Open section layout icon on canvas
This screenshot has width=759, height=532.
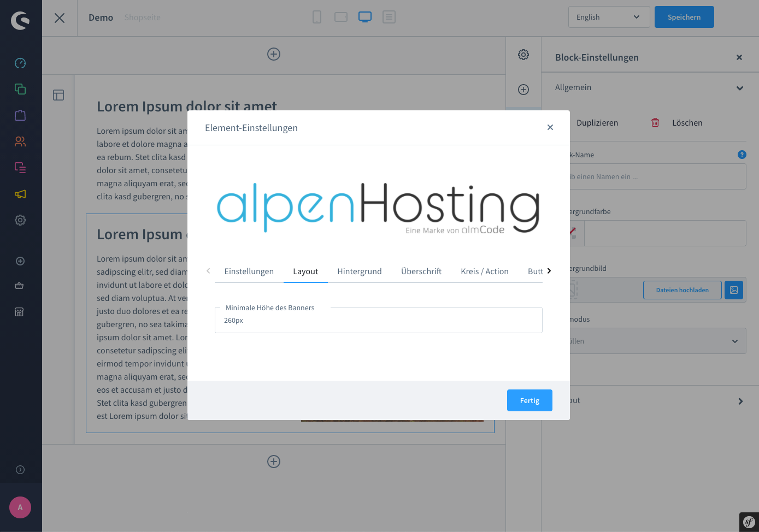[x=58, y=95]
